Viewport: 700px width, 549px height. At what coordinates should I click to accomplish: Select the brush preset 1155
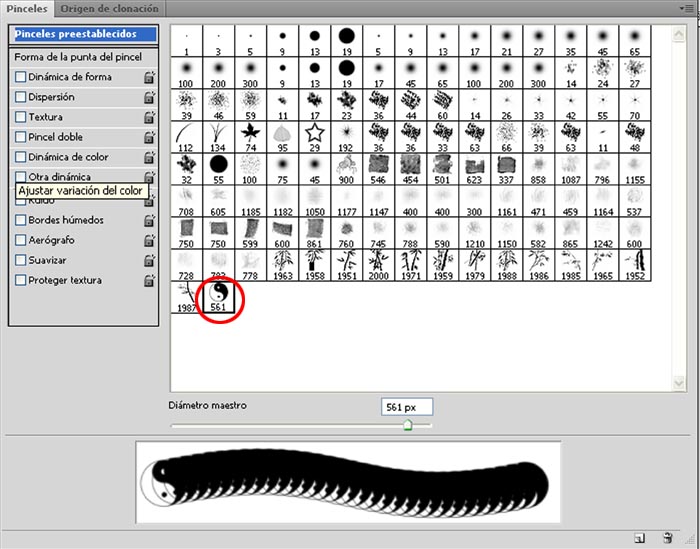[x=635, y=170]
